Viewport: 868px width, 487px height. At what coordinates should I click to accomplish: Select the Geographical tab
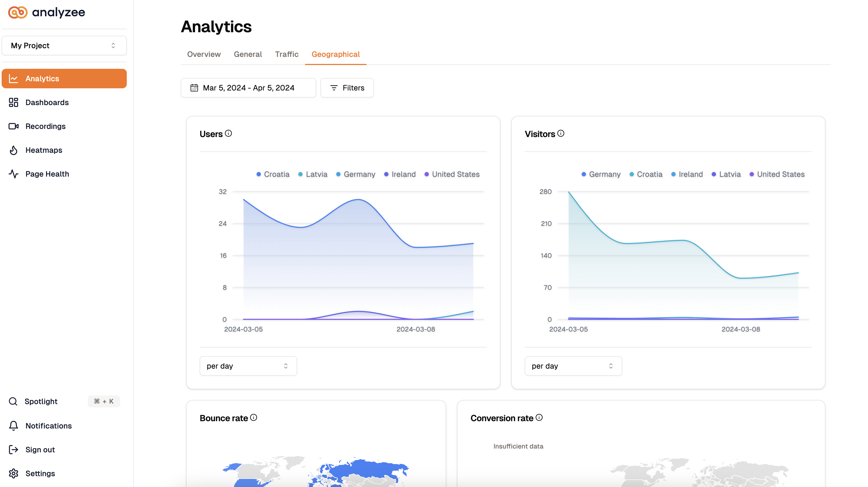(336, 54)
